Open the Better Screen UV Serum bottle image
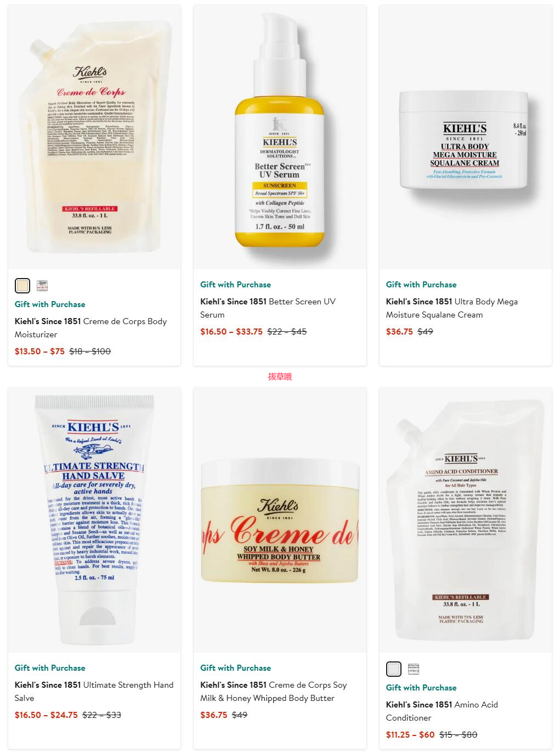The height and width of the screenshot is (753, 560). click(x=280, y=137)
